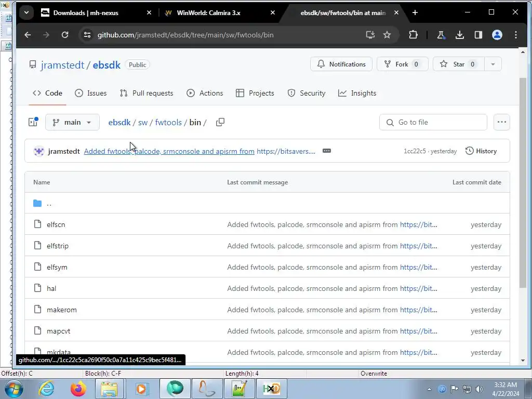Viewport: 532px width, 399px height.
Task: Show Chrome downloads tray icon
Action: (x=460, y=35)
